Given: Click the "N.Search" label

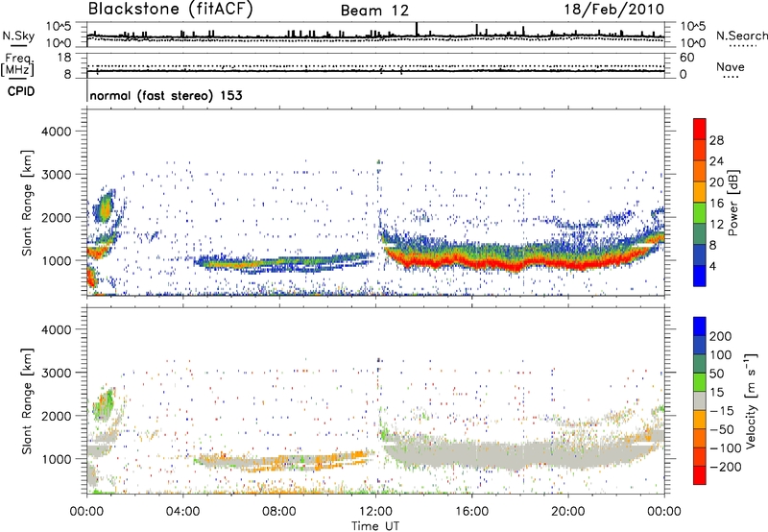Looking at the screenshot, I should point(741,36).
